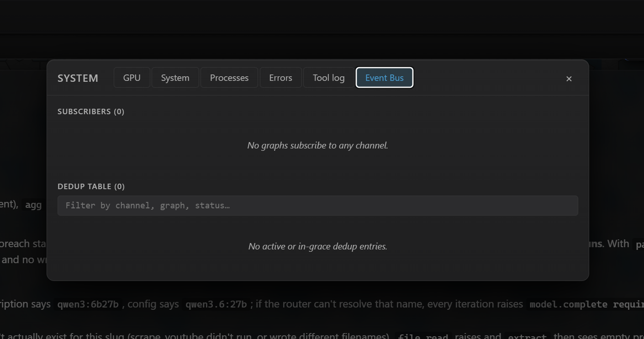The height and width of the screenshot is (339, 644).
Task: Show the Errors tab
Action: pos(280,78)
